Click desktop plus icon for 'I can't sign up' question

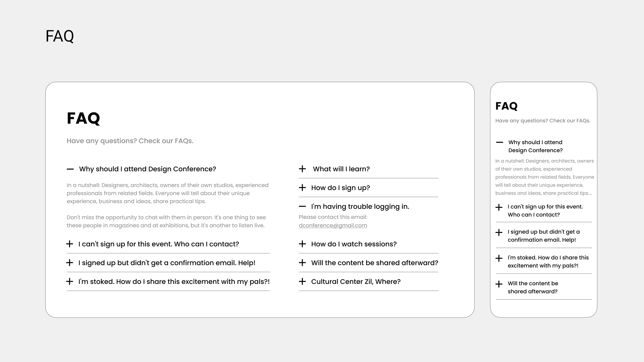(x=70, y=244)
